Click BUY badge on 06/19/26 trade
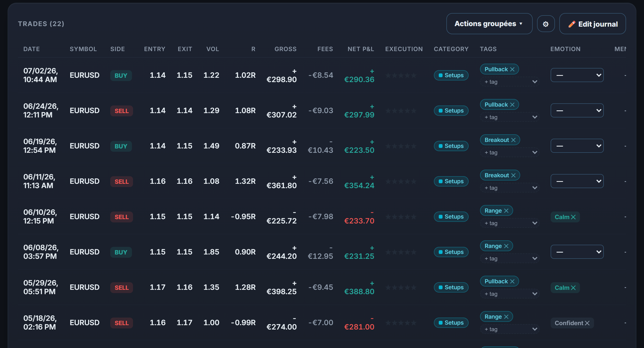 (x=121, y=147)
